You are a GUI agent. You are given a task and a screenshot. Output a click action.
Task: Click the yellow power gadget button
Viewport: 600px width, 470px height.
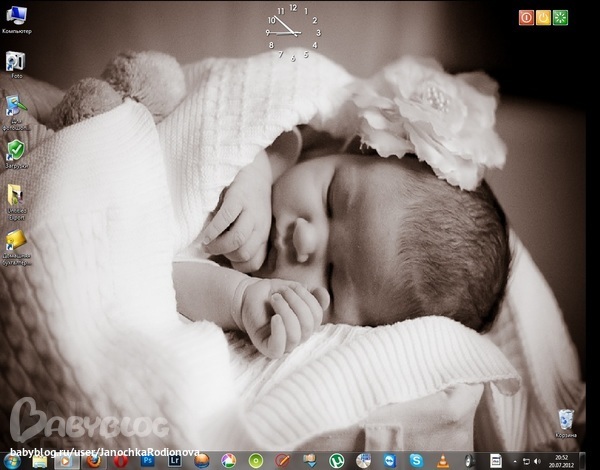pyautogui.click(x=543, y=17)
